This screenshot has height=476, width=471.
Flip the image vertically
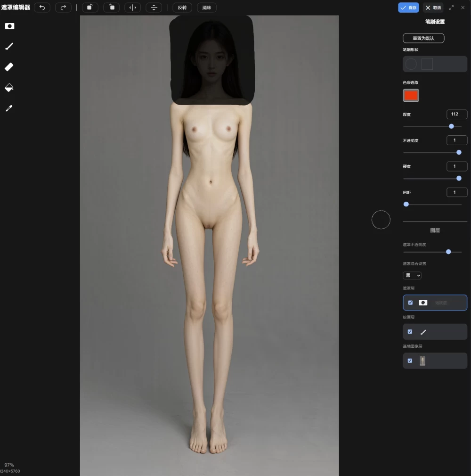tap(154, 8)
